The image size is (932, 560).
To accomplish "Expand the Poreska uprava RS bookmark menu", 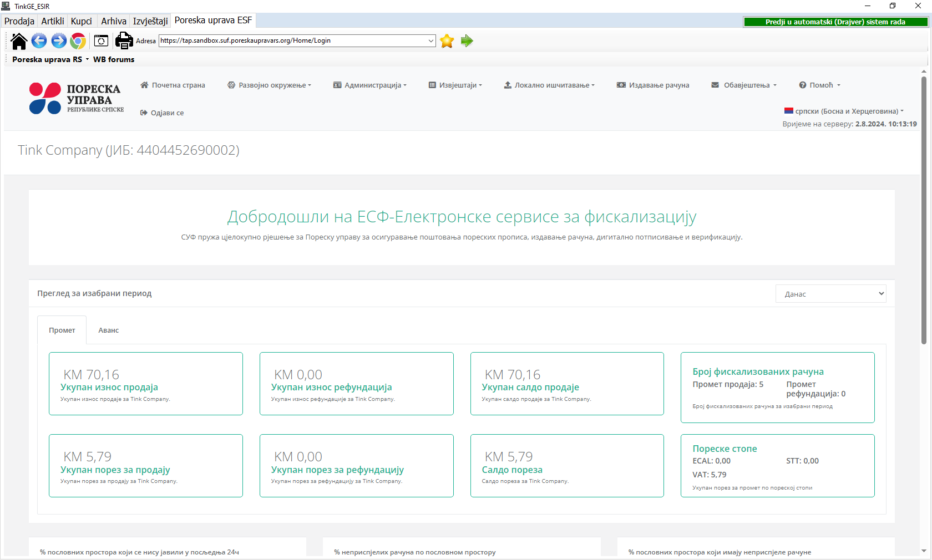I will (50, 59).
